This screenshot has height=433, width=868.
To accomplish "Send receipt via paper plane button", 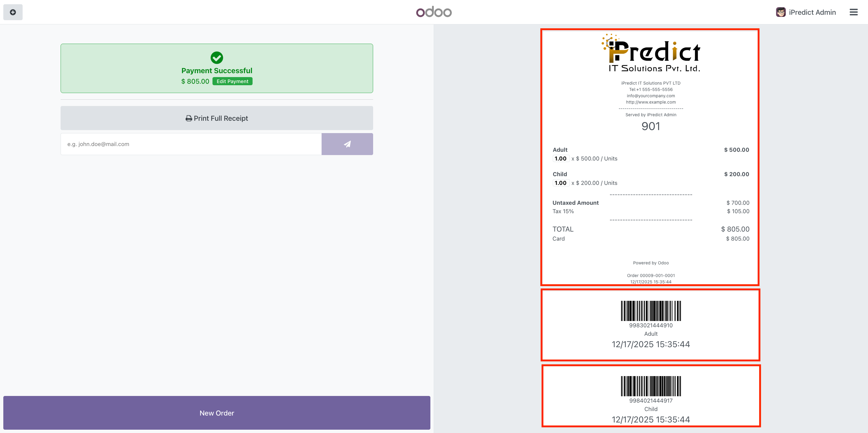I will pos(347,144).
